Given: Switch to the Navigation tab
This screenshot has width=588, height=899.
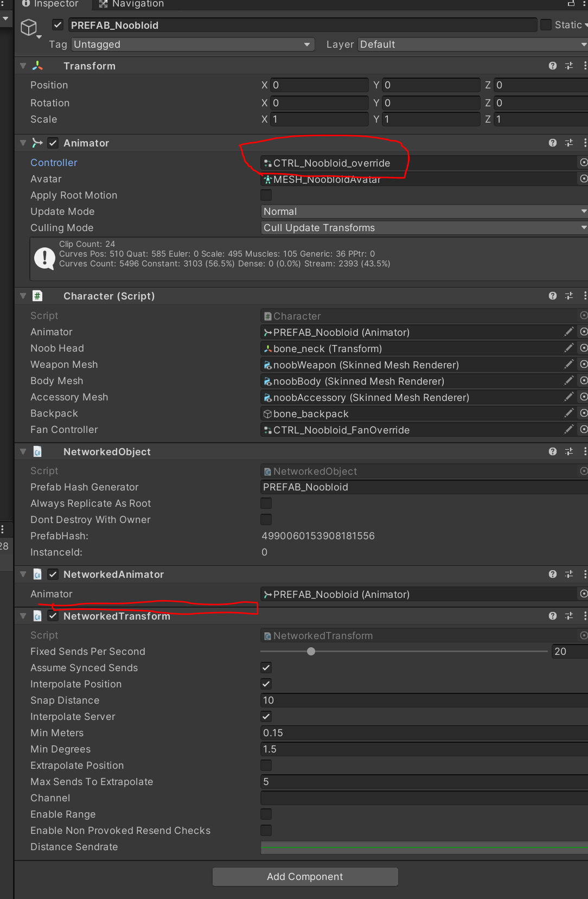Looking at the screenshot, I should click(x=132, y=4).
